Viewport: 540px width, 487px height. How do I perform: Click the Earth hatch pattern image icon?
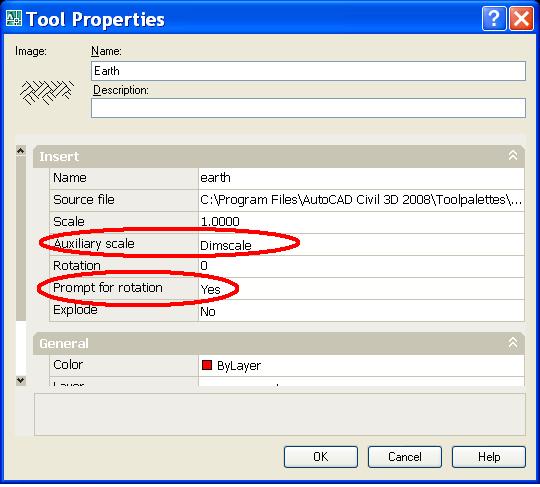[46, 92]
